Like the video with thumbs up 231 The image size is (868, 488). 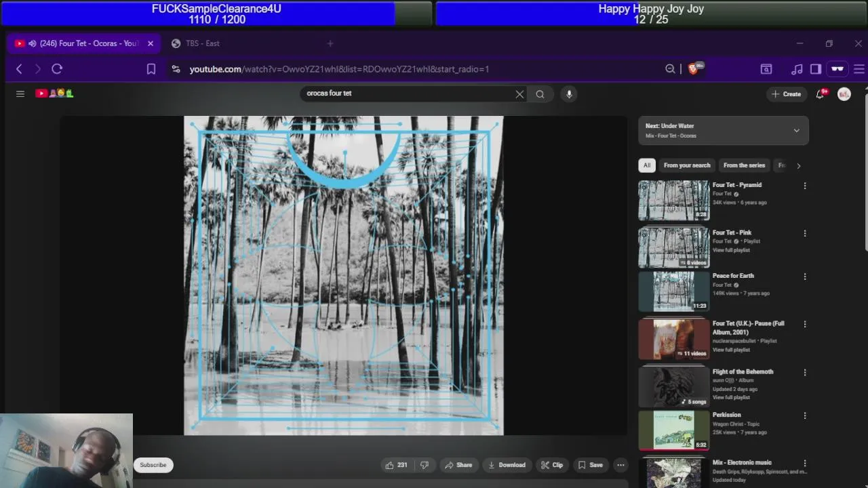point(396,465)
